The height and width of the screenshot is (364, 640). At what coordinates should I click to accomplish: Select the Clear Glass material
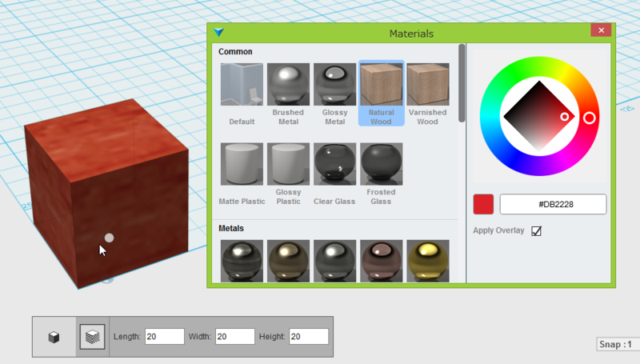tap(334, 164)
